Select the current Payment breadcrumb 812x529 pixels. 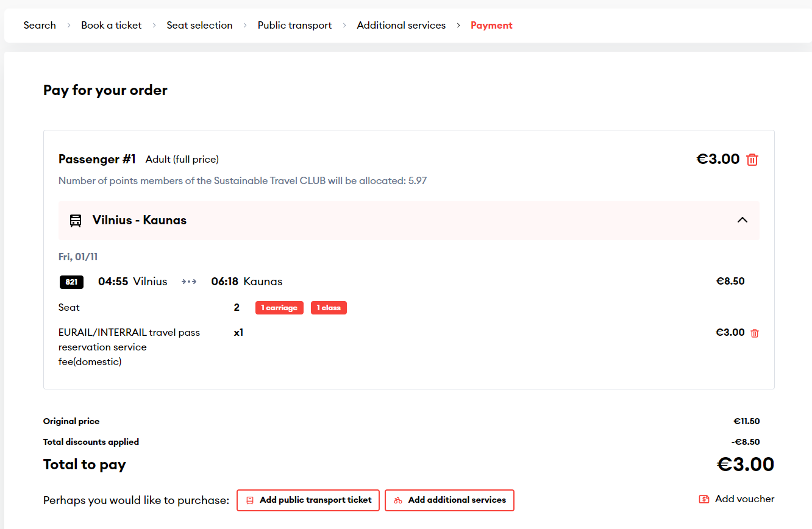pyautogui.click(x=491, y=26)
